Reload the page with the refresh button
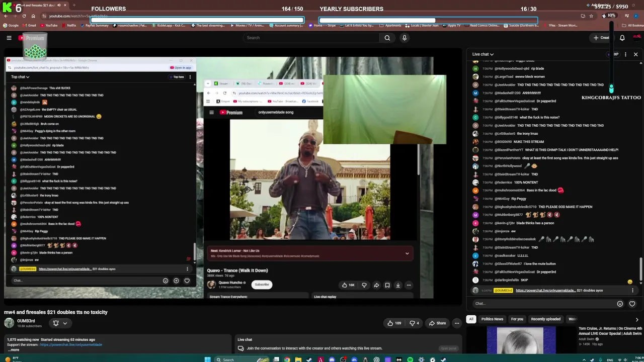 coord(24,16)
